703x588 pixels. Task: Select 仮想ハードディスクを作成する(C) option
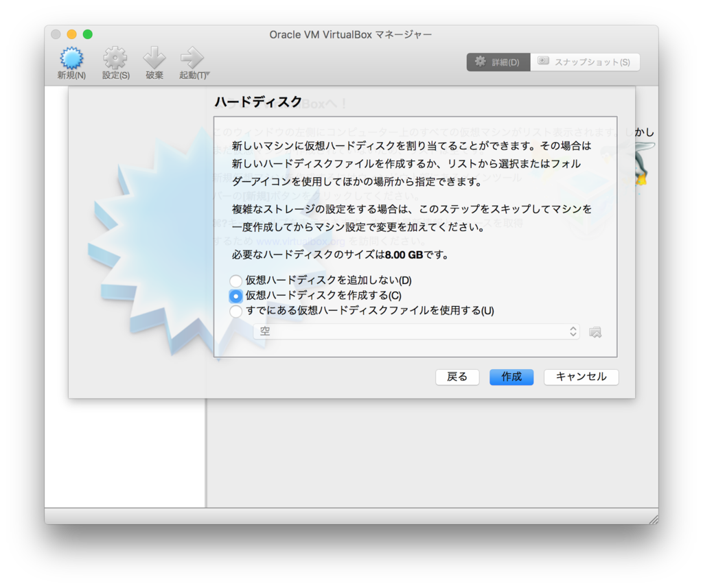pos(235,296)
